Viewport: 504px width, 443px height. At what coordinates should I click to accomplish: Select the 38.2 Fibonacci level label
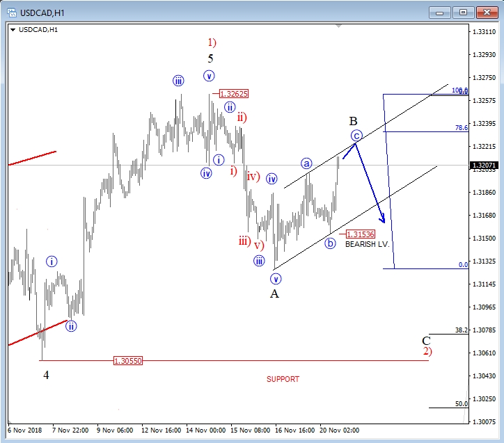[x=462, y=330]
